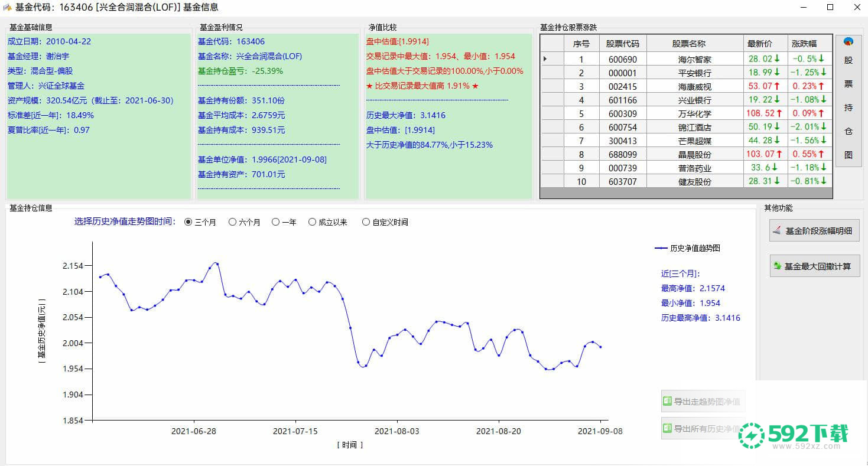
Task: Select the 一年 time range
Action: coord(284,222)
